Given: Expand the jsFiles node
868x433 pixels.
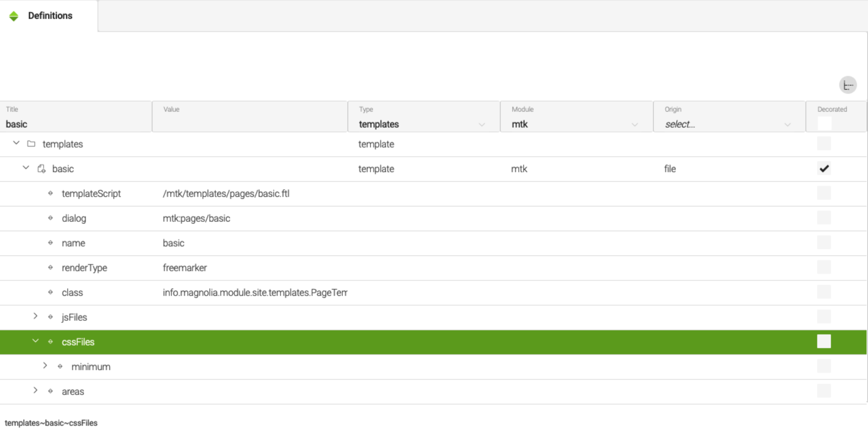Looking at the screenshot, I should click(35, 317).
